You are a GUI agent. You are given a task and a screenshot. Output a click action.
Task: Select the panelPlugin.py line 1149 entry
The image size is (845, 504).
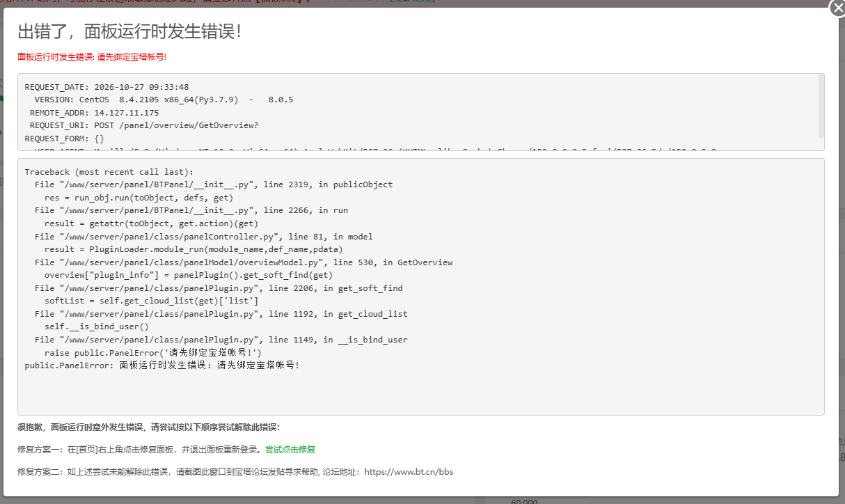click(x=221, y=340)
